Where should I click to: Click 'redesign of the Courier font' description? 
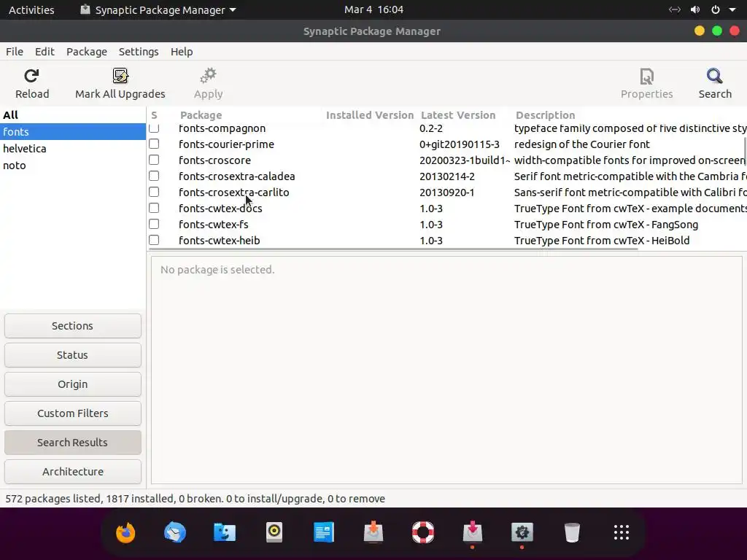click(581, 144)
